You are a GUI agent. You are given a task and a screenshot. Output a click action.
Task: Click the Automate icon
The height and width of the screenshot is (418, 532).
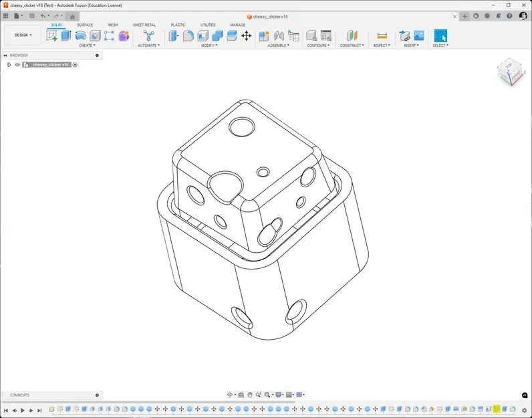coord(148,35)
